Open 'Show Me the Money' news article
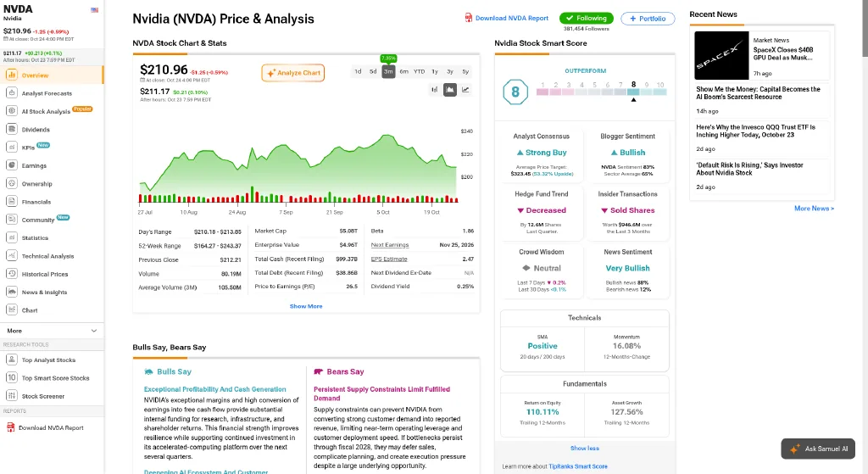The height and width of the screenshot is (474, 868). 759,93
